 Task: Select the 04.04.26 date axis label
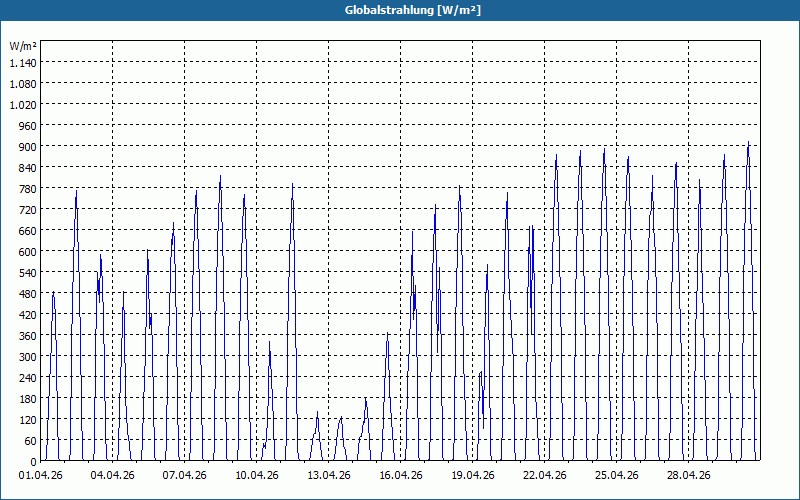click(x=112, y=475)
